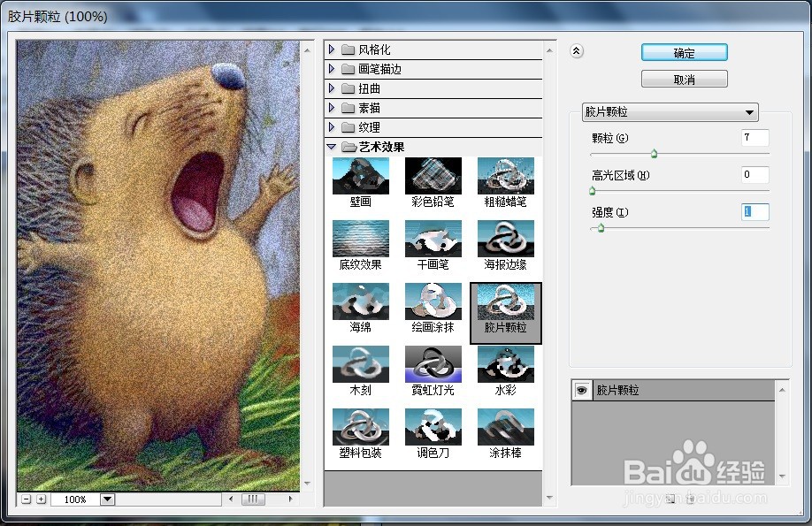The height and width of the screenshot is (526, 812).
Task: Click the 强度 slider handle
Action: tap(601, 228)
